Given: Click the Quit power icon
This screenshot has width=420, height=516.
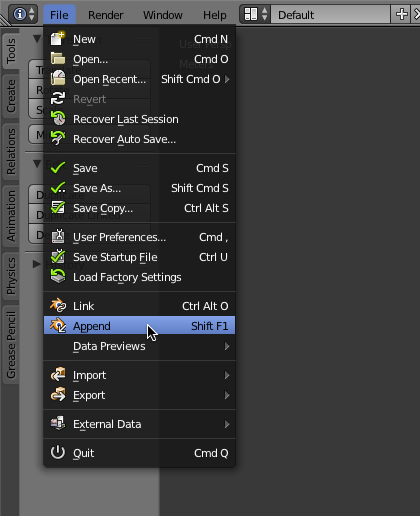Looking at the screenshot, I should (58, 452).
